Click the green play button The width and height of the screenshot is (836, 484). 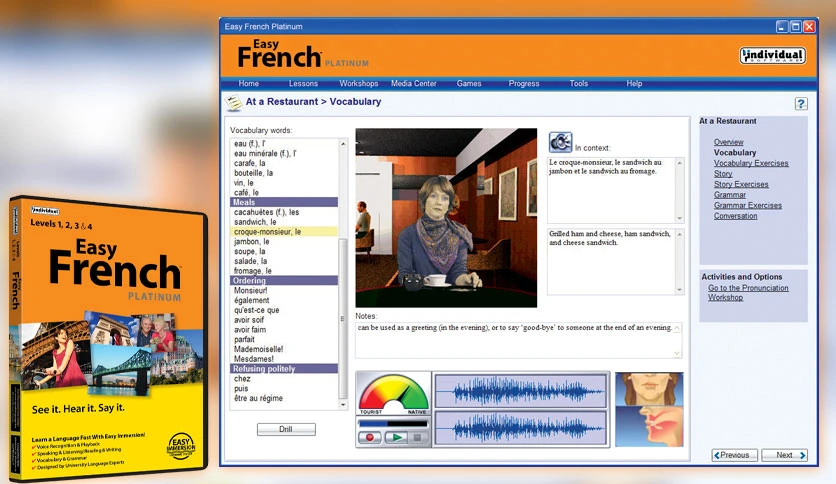pos(396,438)
